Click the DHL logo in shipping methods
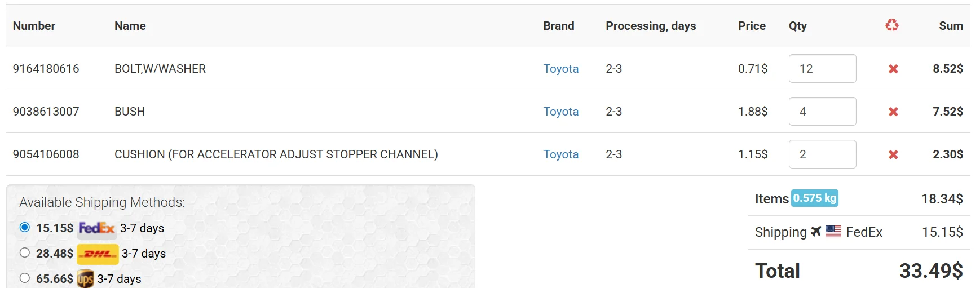Image resolution: width=980 pixels, height=288 pixels. point(98,254)
